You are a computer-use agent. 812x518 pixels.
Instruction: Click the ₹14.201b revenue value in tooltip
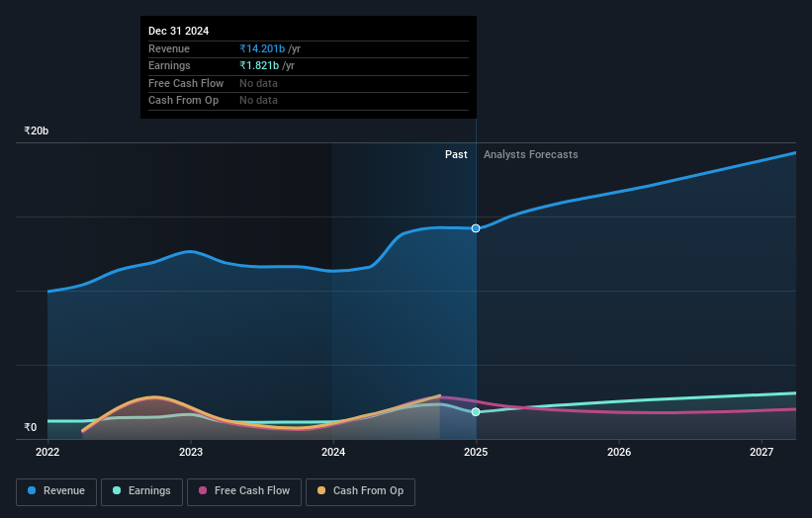tap(262, 48)
